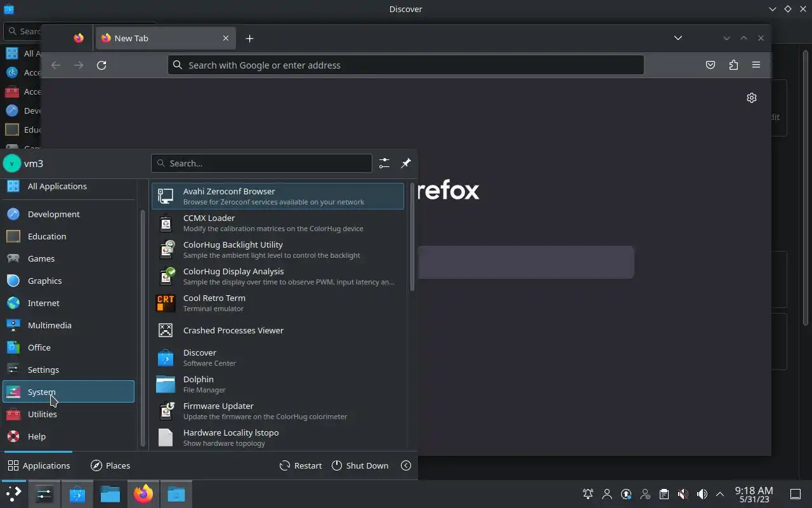
Task: Click the launcher search field
Action: click(261, 163)
